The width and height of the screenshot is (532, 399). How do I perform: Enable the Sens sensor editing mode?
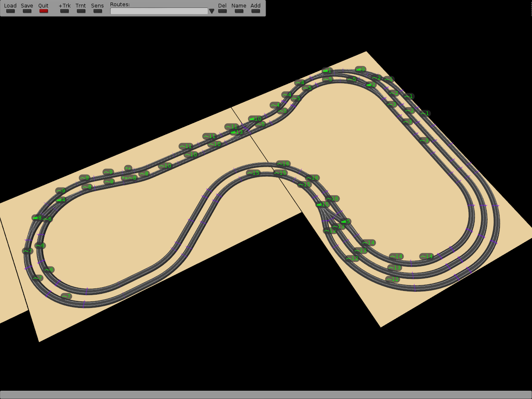pos(98,11)
